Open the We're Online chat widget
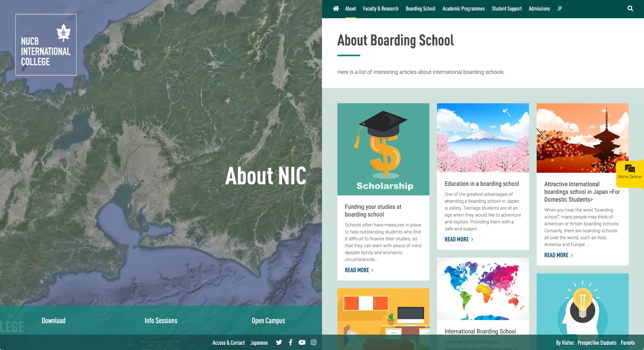Image resolution: width=644 pixels, height=350 pixels. point(629,172)
